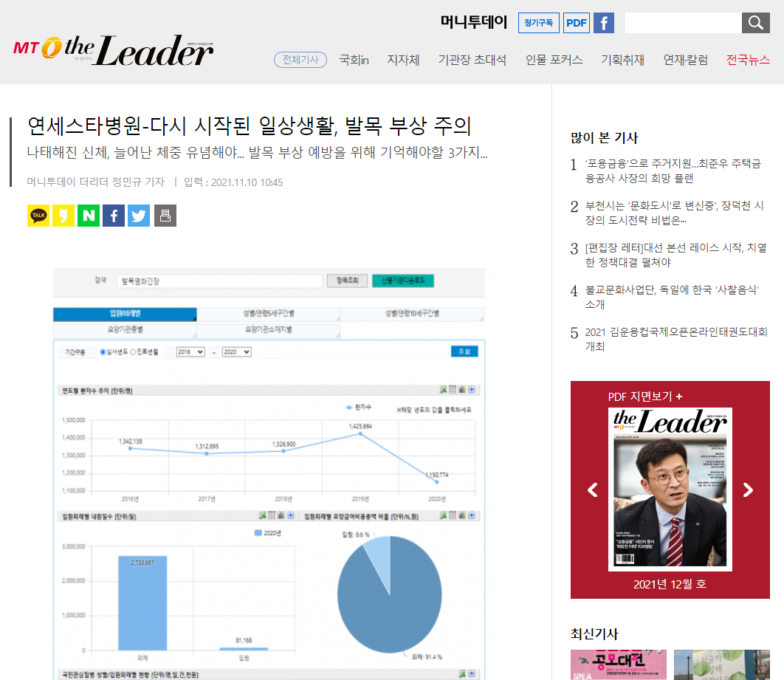Screen dimensions: 784x680
Task: Share article to Naver green icon
Action: point(89,216)
